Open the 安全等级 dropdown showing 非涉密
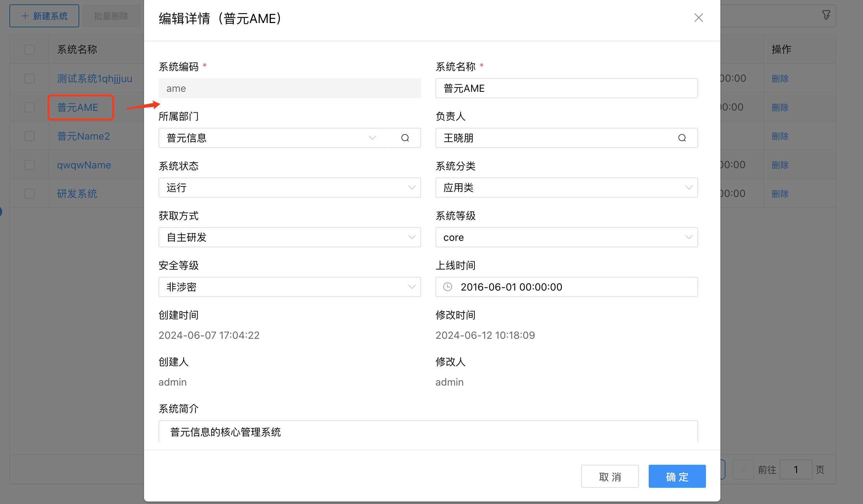The image size is (863, 504). 412,287
